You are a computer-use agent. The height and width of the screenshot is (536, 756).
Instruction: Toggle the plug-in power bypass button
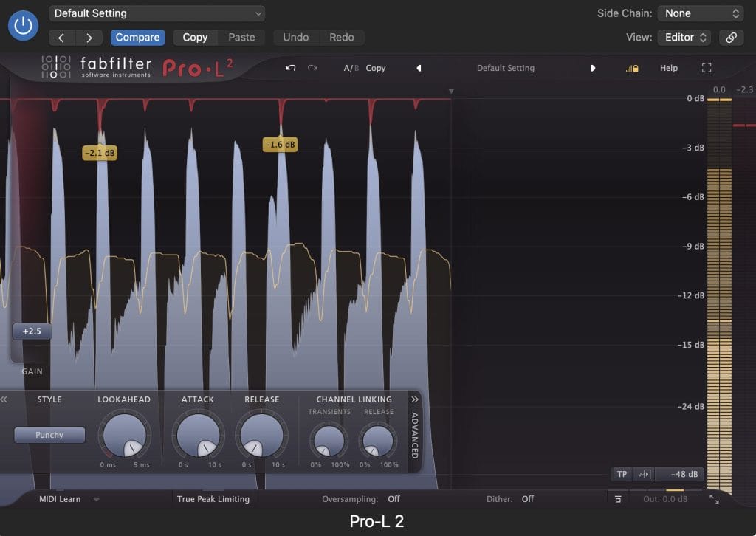click(x=24, y=26)
